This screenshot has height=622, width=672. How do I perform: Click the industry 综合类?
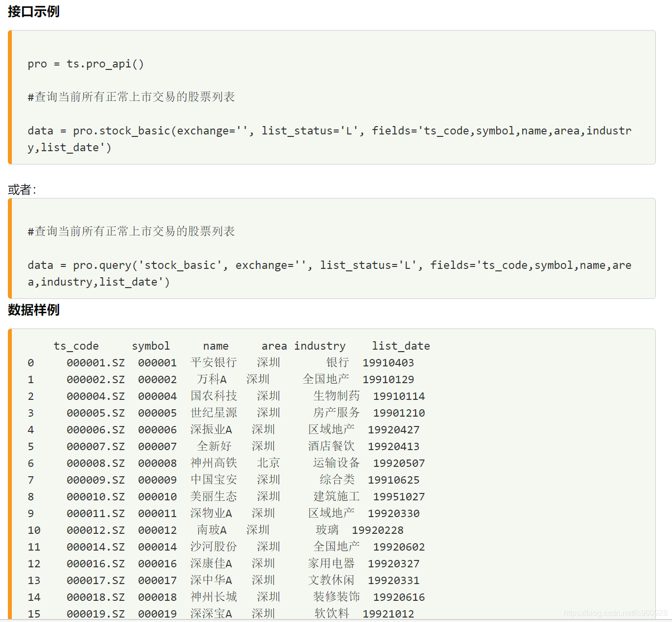[337, 480]
